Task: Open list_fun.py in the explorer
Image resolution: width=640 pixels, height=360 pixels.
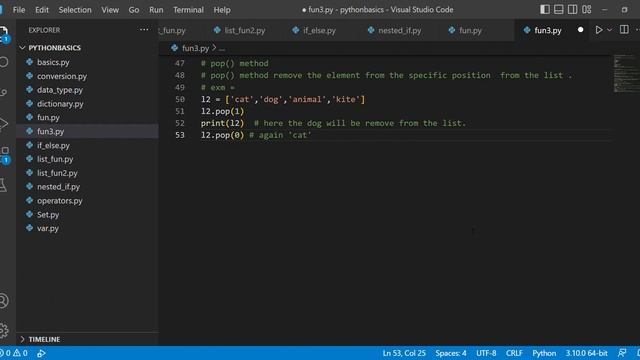Action: pyautogui.click(x=55, y=159)
